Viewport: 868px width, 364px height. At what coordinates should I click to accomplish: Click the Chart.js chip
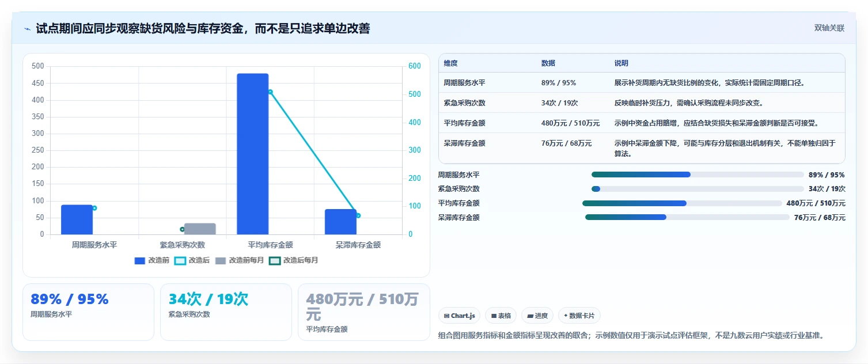(460, 316)
